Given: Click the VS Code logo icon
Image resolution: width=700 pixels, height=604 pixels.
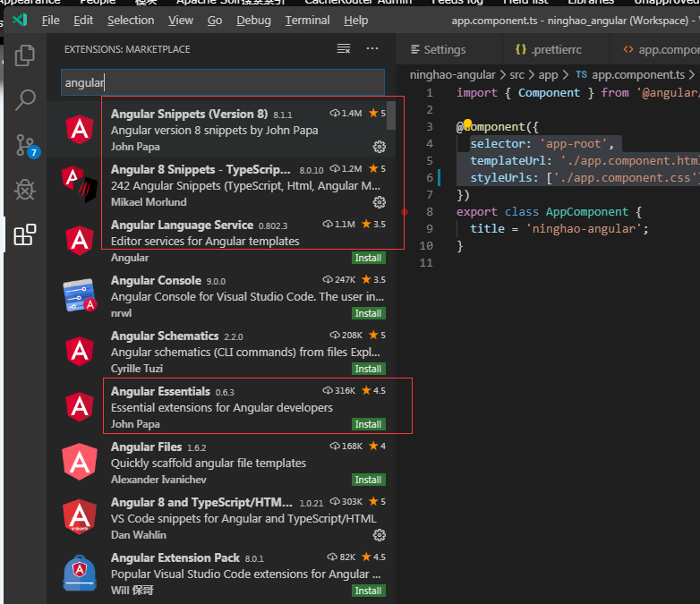Looking at the screenshot, I should 20,20.
